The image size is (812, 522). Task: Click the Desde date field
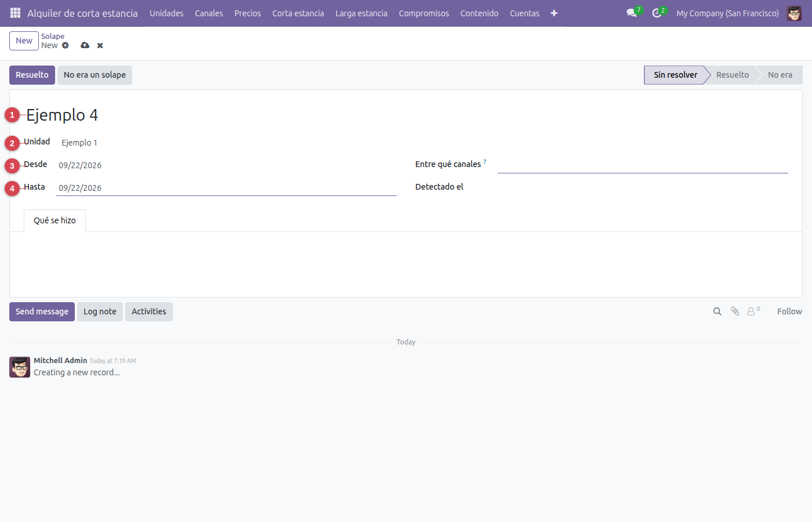[x=226, y=165]
